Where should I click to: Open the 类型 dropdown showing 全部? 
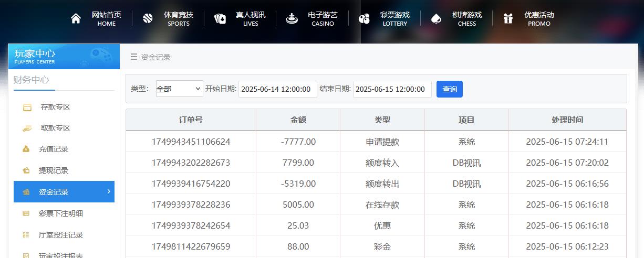(x=179, y=89)
